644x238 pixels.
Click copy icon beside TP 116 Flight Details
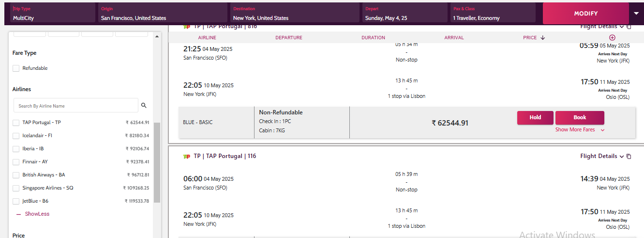tap(629, 157)
